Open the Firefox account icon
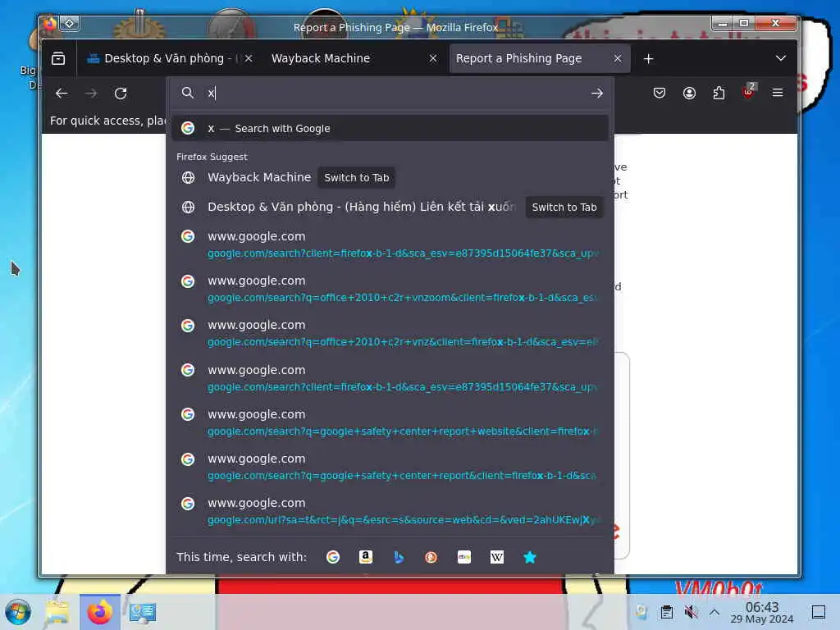Viewport: 840px width, 630px height. coord(689,94)
